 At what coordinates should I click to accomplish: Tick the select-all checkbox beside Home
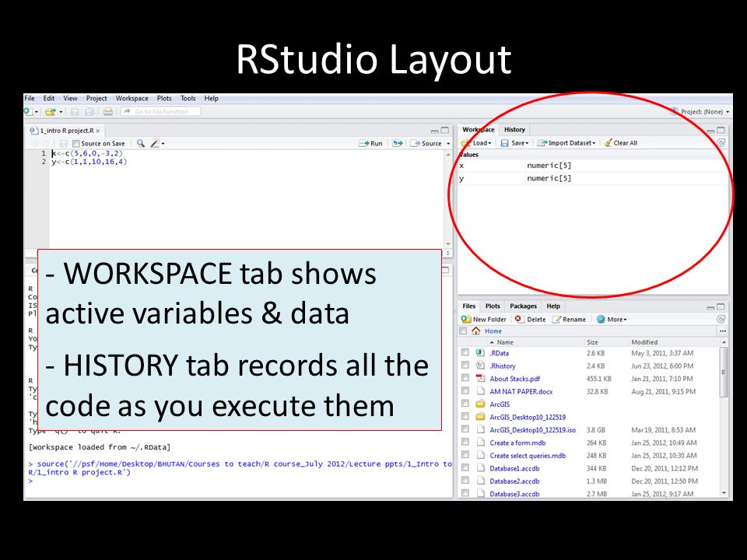pos(462,331)
